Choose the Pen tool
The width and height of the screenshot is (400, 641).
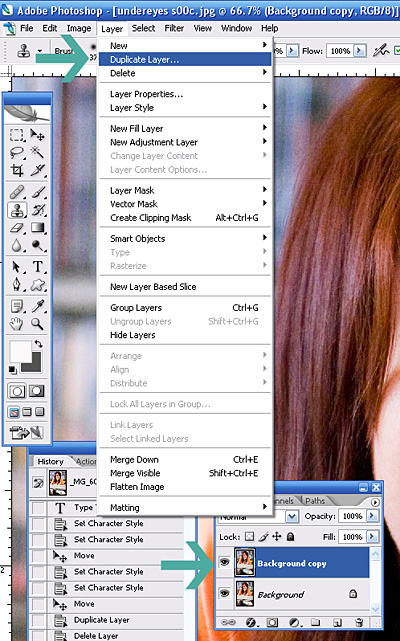(17, 285)
